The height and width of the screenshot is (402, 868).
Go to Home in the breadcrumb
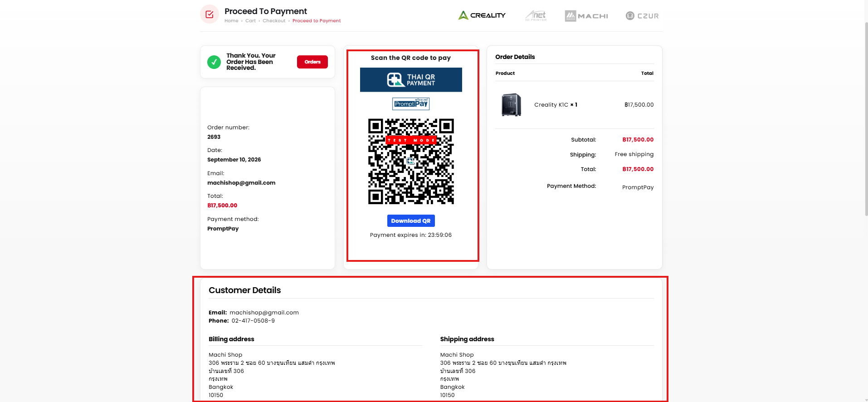pos(231,21)
